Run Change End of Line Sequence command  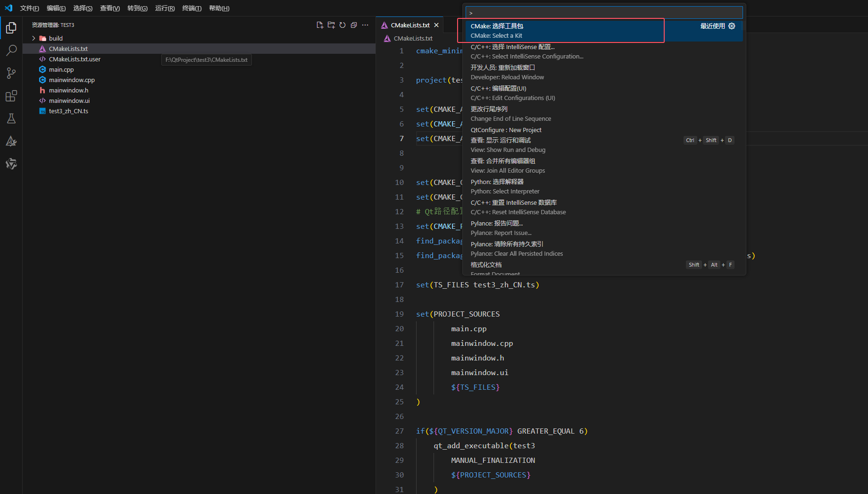pyautogui.click(x=604, y=114)
